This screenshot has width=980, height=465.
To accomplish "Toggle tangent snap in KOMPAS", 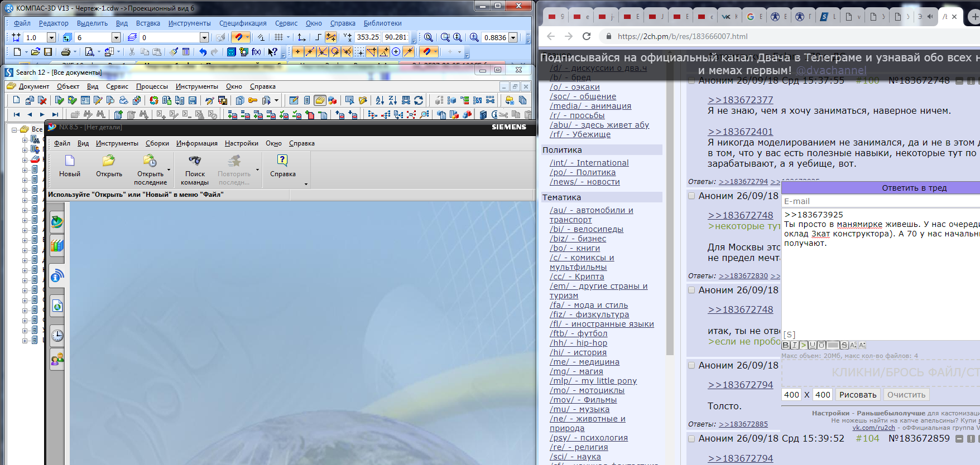I will tap(334, 52).
